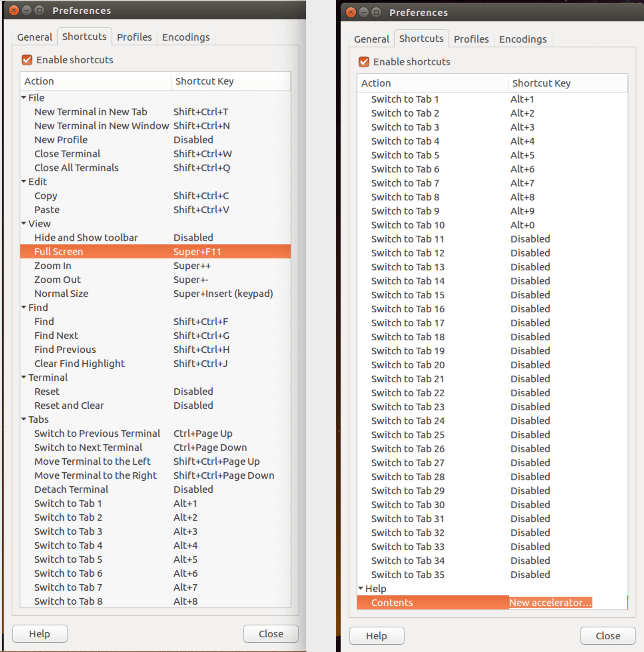644x652 pixels.
Task: Select the Zoom In row
Action: [x=155, y=266]
